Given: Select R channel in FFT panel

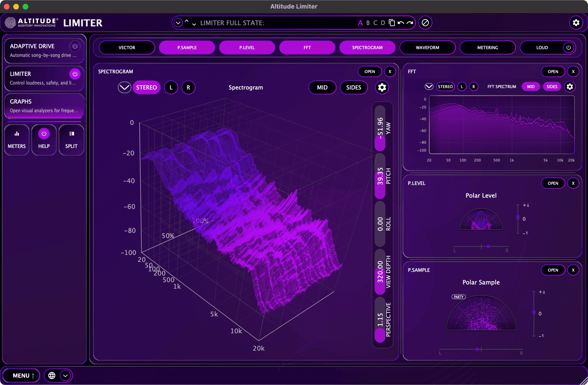Looking at the screenshot, I should [x=474, y=87].
